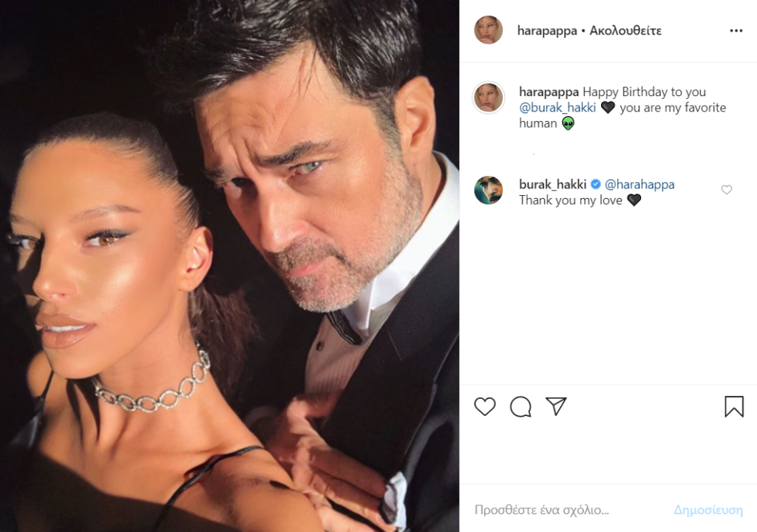Click the burak_hakki commenter username

(553, 184)
